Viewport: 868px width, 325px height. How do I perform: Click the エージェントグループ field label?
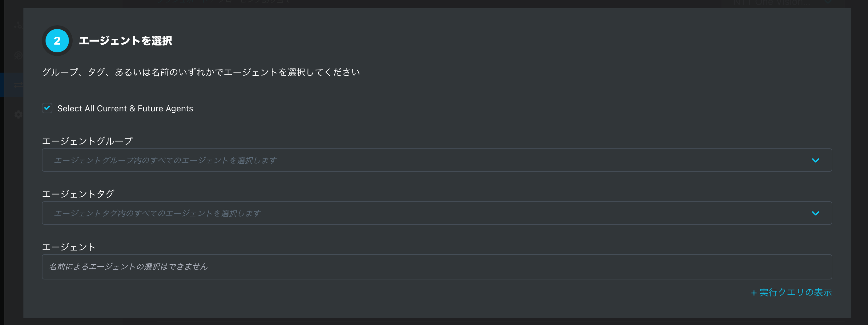(87, 141)
